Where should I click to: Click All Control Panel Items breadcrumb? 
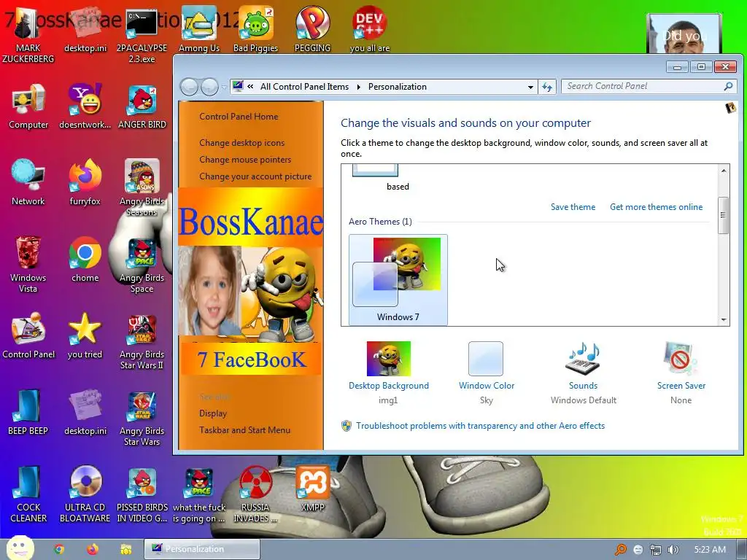(304, 87)
